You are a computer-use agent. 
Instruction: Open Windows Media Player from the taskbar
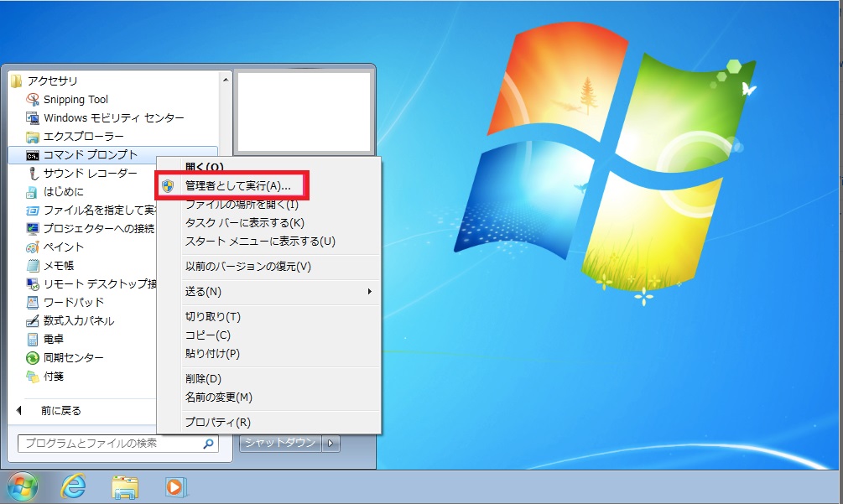pyautogui.click(x=176, y=487)
